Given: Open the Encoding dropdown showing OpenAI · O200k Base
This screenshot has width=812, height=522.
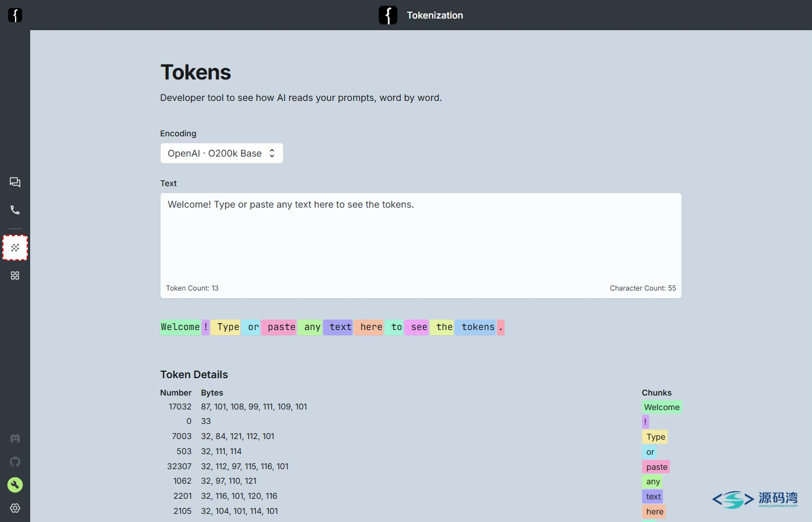Looking at the screenshot, I should click(222, 153).
